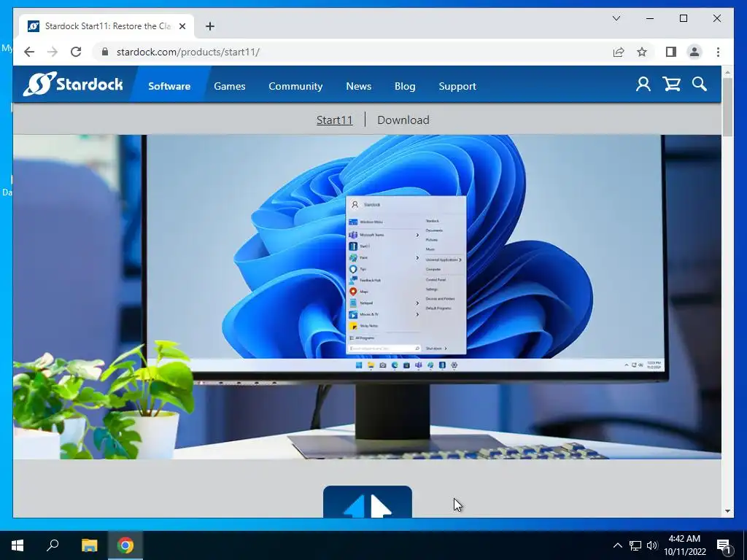This screenshot has width=747, height=560.
Task: Open the Support menu
Action: 457,86
